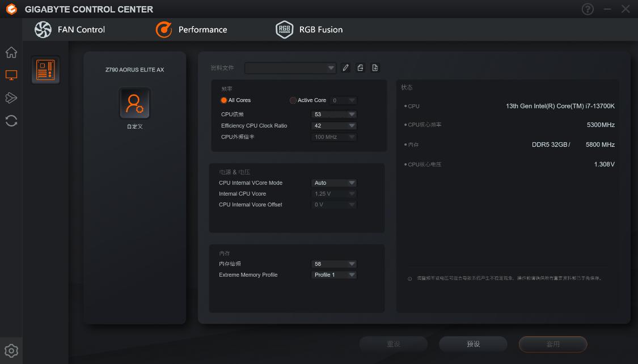
Task: Select the Performance tab icon
Action: click(163, 29)
